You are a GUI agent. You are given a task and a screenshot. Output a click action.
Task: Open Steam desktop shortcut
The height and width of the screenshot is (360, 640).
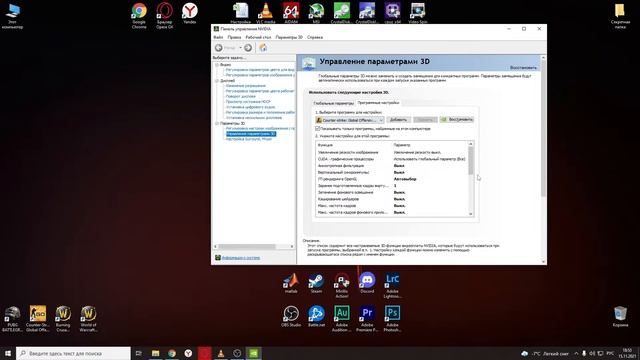316,283
